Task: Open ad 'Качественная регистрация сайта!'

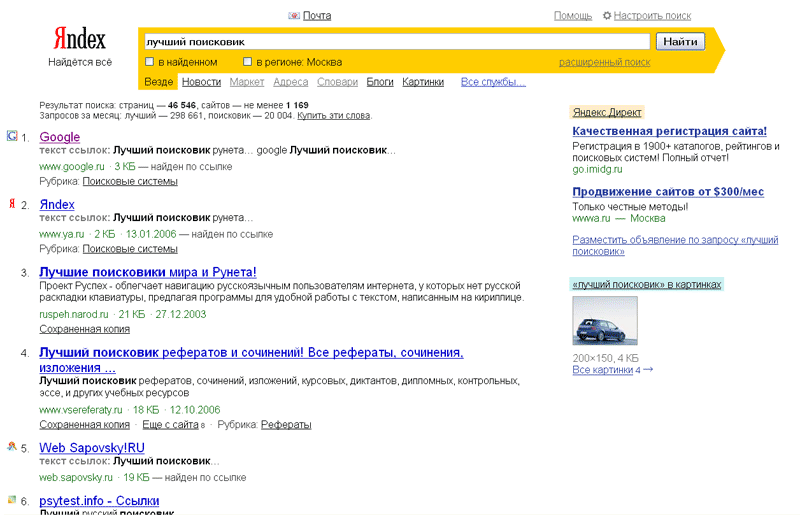Action: click(x=669, y=131)
